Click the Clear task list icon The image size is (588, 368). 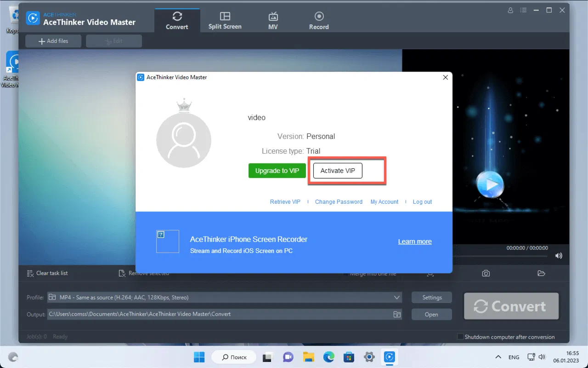[30, 273]
